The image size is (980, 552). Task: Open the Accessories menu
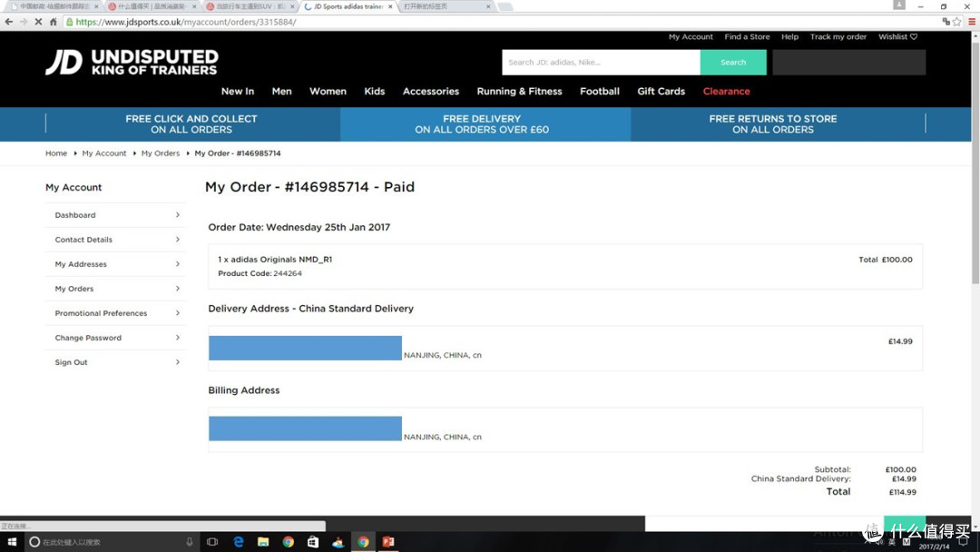(431, 92)
